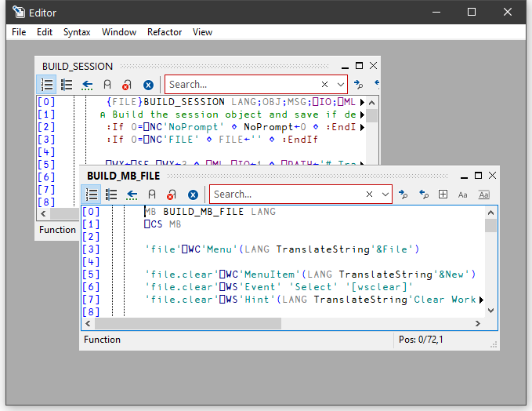Click find previous arrow in BUILD_MB_FILE toolbar
The width and height of the screenshot is (532, 411).
tap(423, 195)
